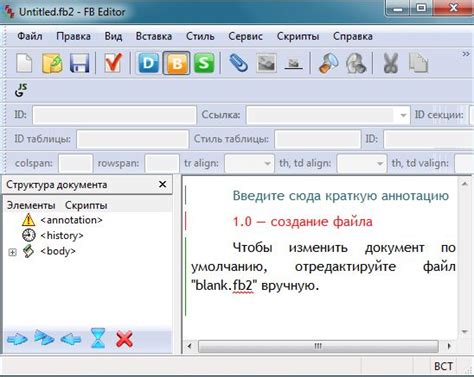Click the left arrow in structure panel
This screenshot has width=474, height=377.
point(71,339)
